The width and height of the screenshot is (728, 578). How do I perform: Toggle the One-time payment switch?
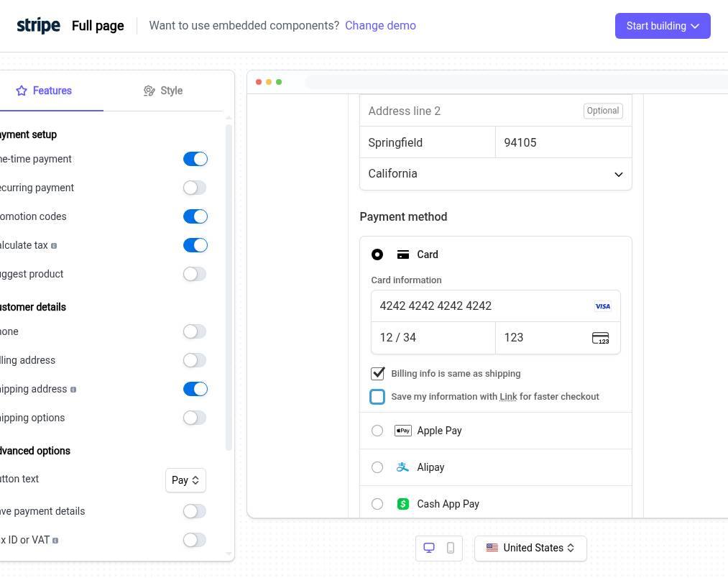point(195,159)
